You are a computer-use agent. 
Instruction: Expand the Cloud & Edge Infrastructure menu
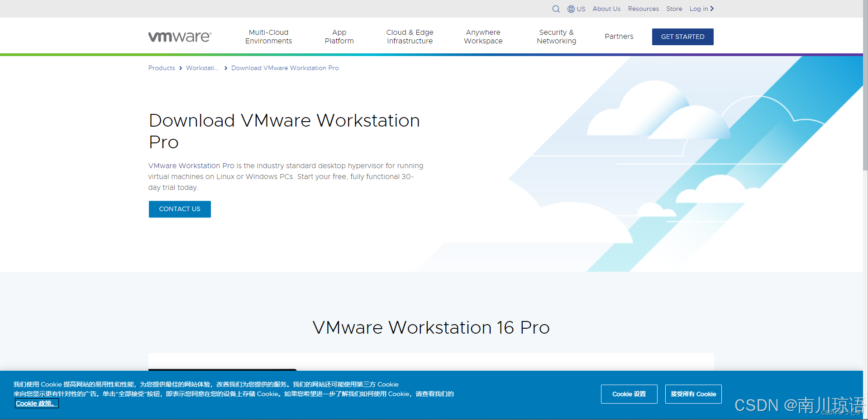410,36
